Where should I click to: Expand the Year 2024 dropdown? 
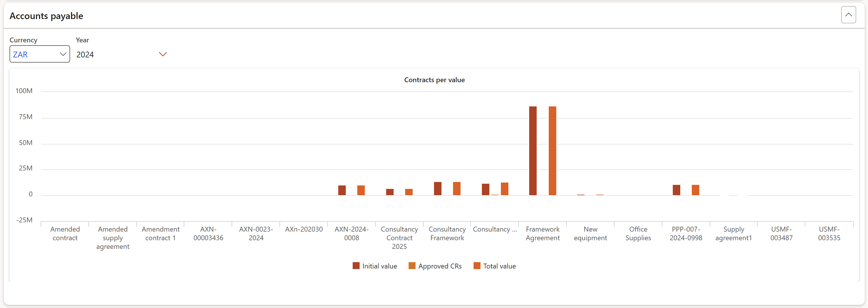coord(162,54)
